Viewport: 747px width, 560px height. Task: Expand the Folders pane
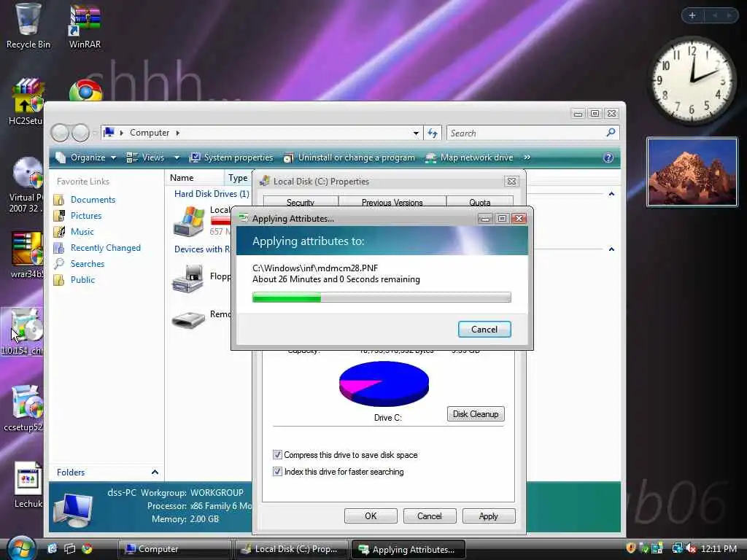tap(155, 472)
